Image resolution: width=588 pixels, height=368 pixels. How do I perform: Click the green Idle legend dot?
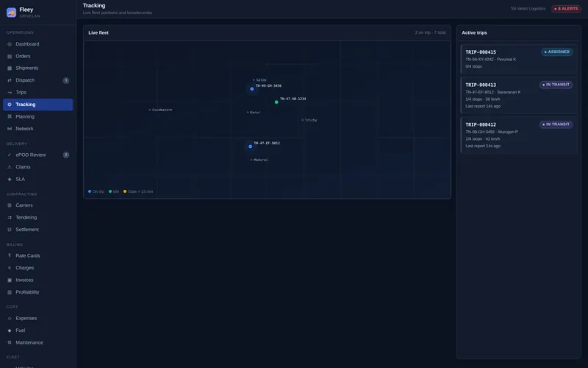(110, 191)
